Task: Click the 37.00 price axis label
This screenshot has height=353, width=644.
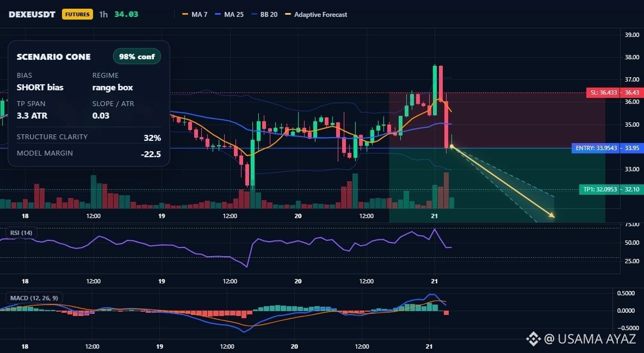Action: pyautogui.click(x=631, y=79)
